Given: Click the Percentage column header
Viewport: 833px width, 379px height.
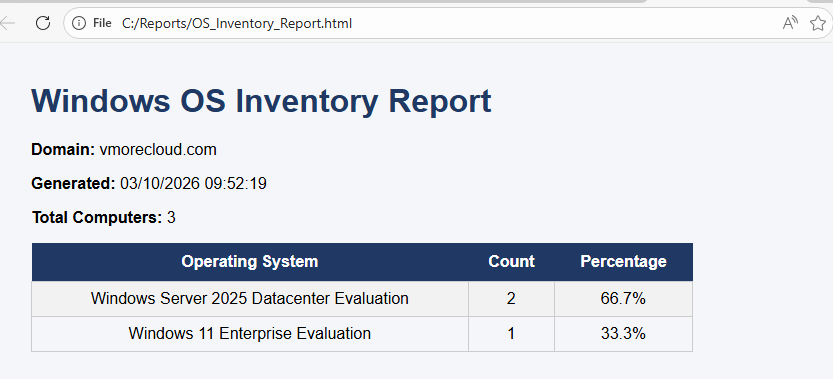Looking at the screenshot, I should (x=623, y=262).
